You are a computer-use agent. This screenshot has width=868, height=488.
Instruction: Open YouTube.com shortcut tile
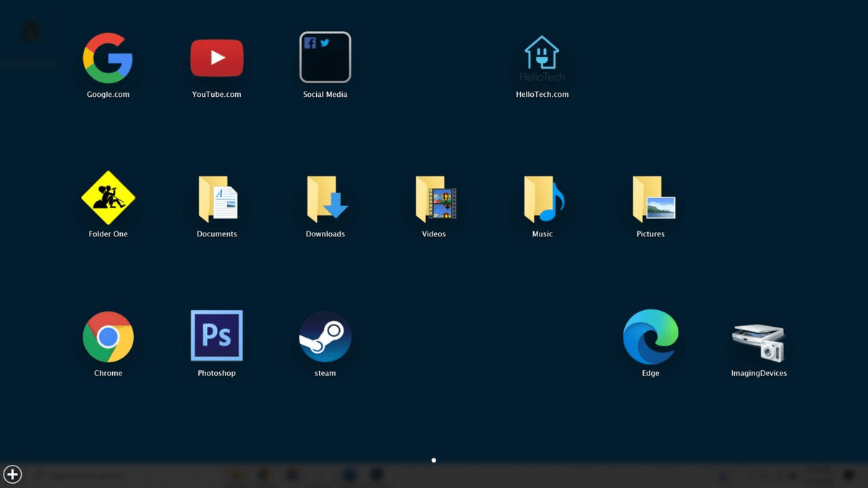[216, 56]
